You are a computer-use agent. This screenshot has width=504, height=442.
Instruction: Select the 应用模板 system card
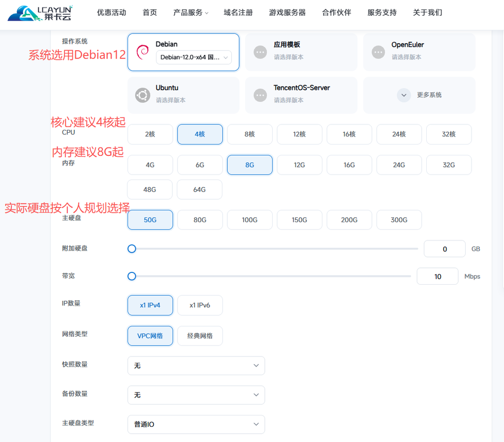301,52
